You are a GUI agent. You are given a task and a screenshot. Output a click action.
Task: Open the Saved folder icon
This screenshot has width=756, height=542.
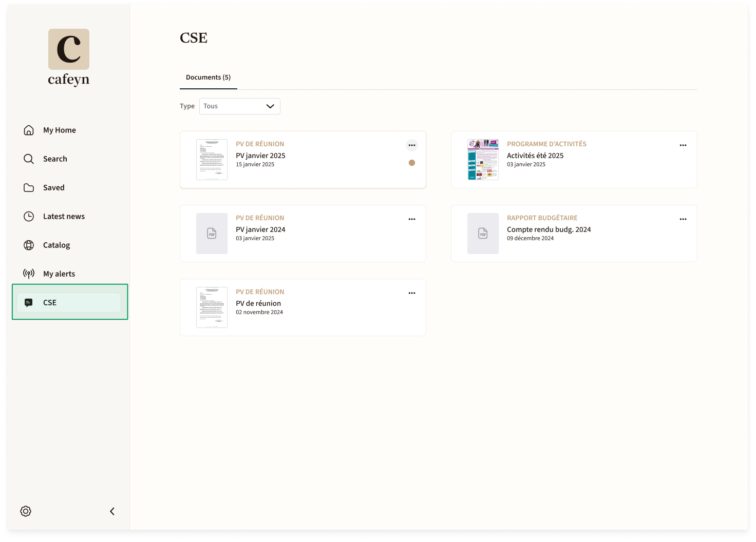tap(29, 188)
